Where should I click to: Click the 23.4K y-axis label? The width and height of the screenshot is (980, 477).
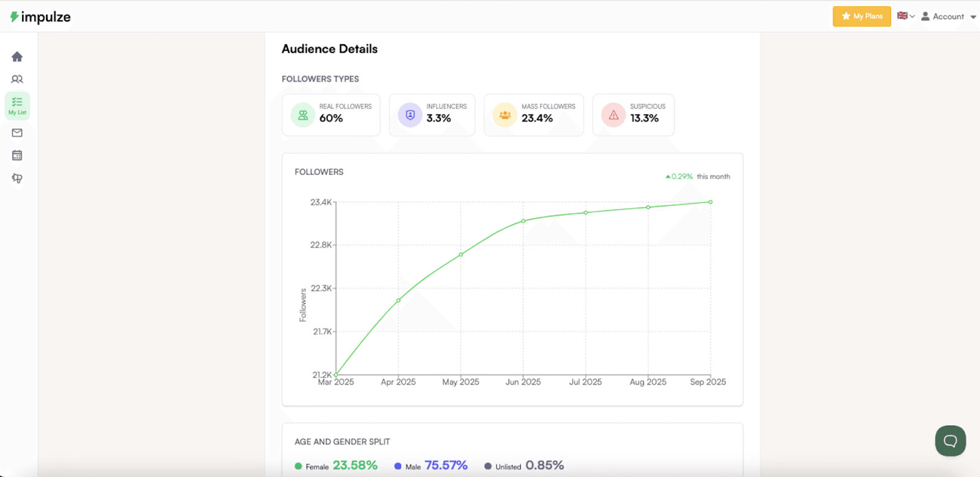coord(321,202)
